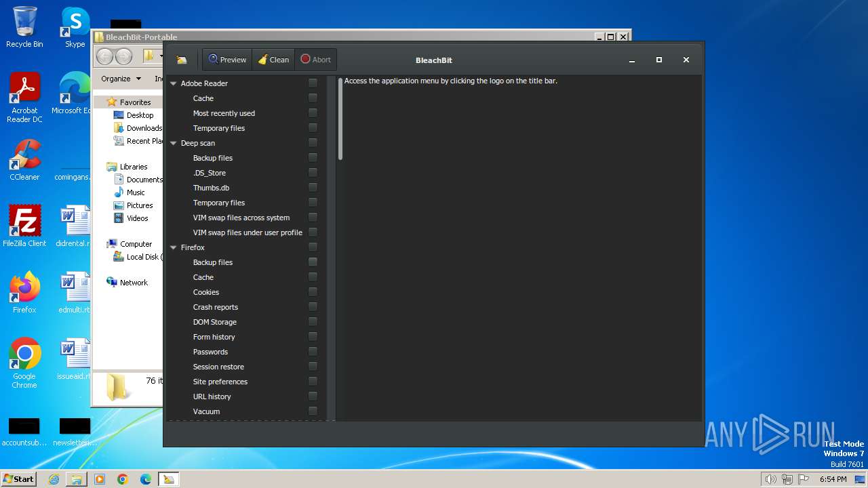Screen dimensions: 868x488
Task: Click the Clean broom button
Action: point(273,60)
